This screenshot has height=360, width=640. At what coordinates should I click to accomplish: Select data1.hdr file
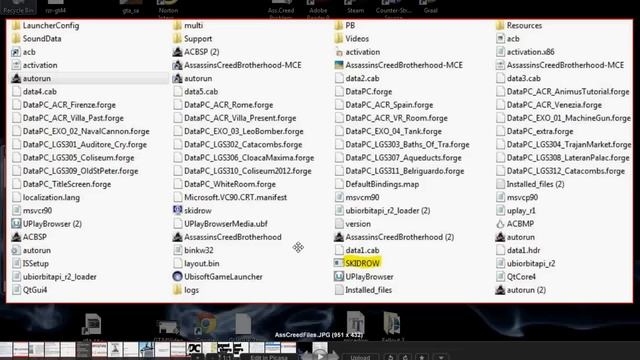coord(523,250)
